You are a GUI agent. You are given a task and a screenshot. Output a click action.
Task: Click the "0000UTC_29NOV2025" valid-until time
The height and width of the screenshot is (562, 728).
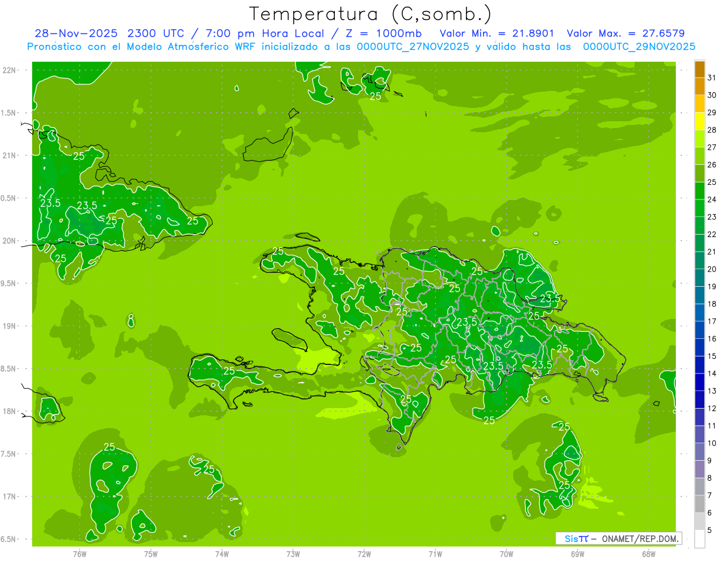click(639, 47)
